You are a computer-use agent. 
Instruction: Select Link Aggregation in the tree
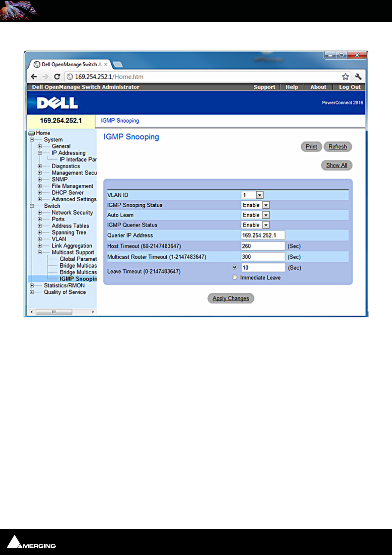tap(72, 246)
